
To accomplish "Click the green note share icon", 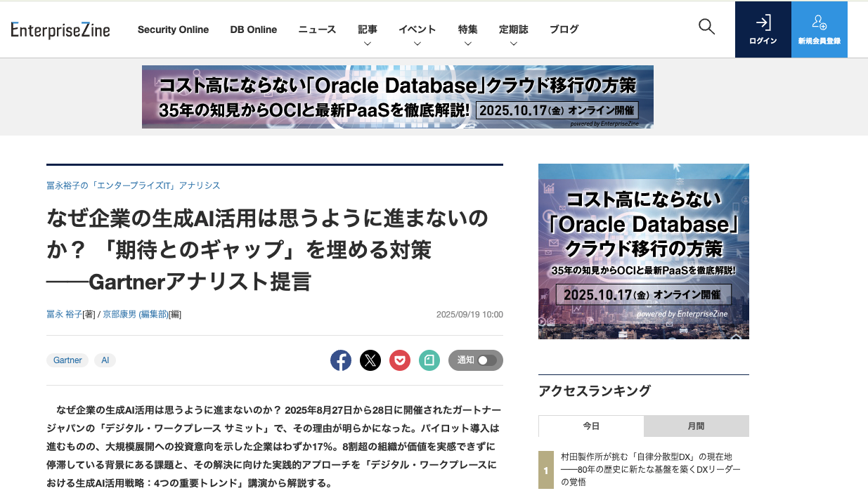I will tap(429, 360).
